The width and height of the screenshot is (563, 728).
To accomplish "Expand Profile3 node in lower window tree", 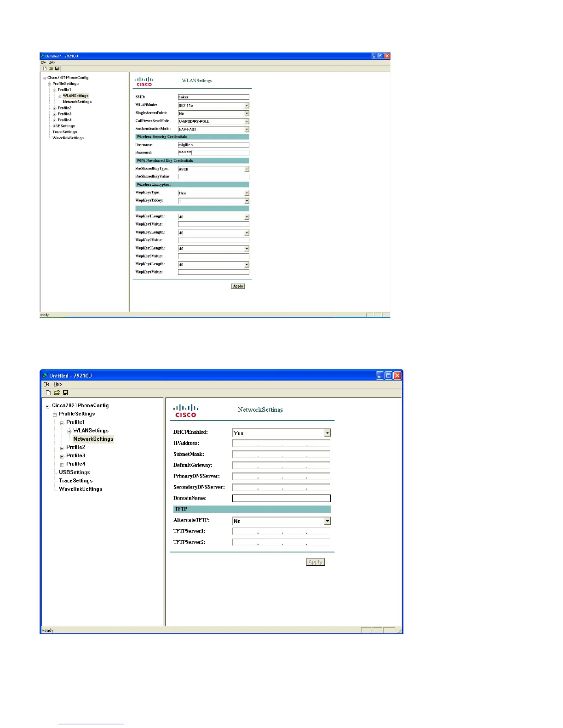I will click(x=62, y=456).
